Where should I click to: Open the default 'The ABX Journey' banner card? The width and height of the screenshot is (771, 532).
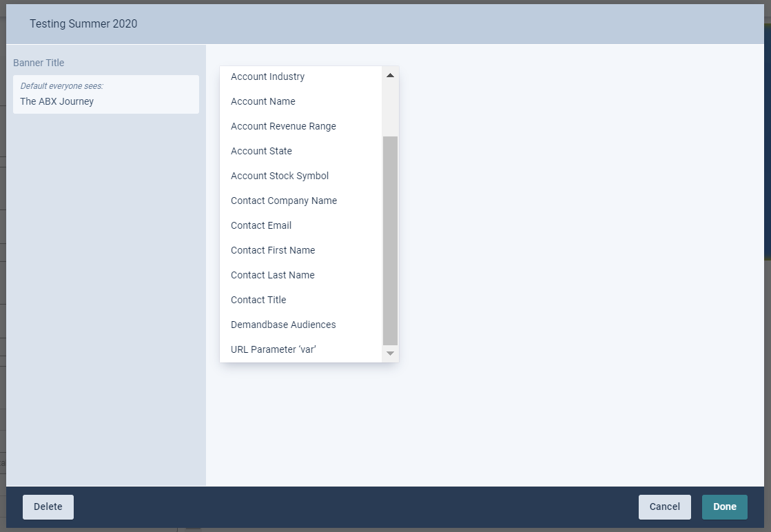106,94
